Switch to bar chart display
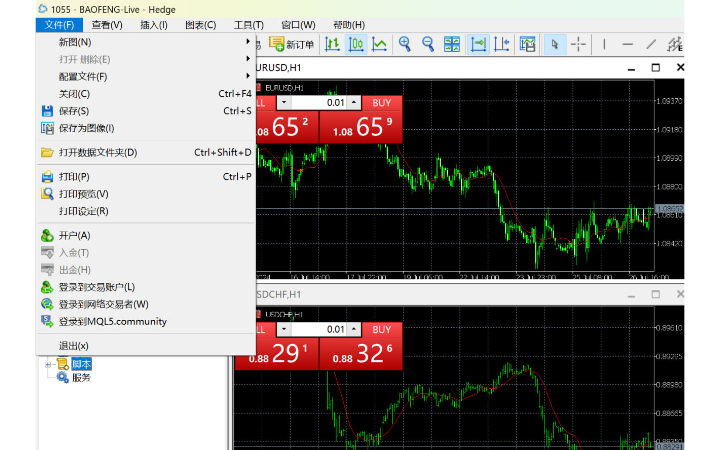720x450 pixels. (x=332, y=45)
